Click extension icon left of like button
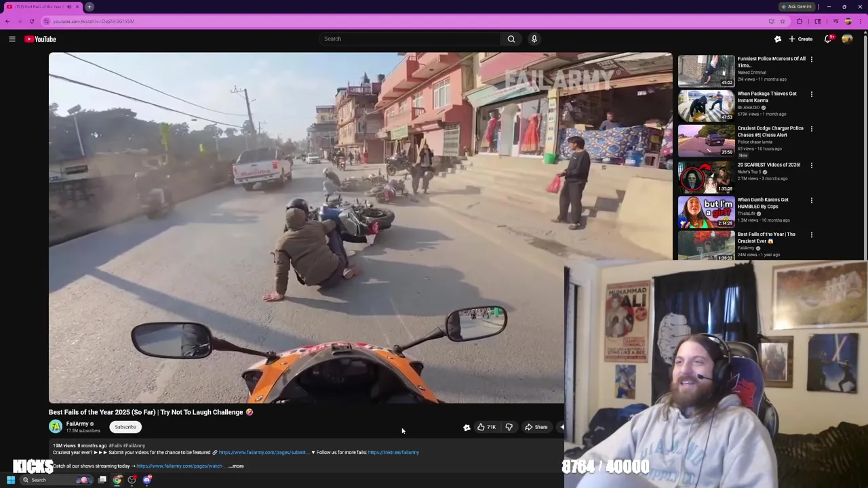The image size is (868, 488). 467,427
